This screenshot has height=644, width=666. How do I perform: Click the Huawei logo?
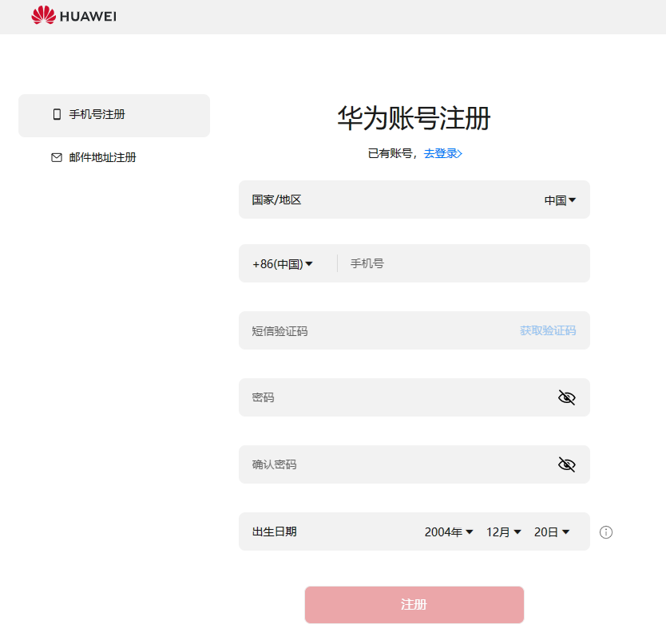click(x=73, y=16)
